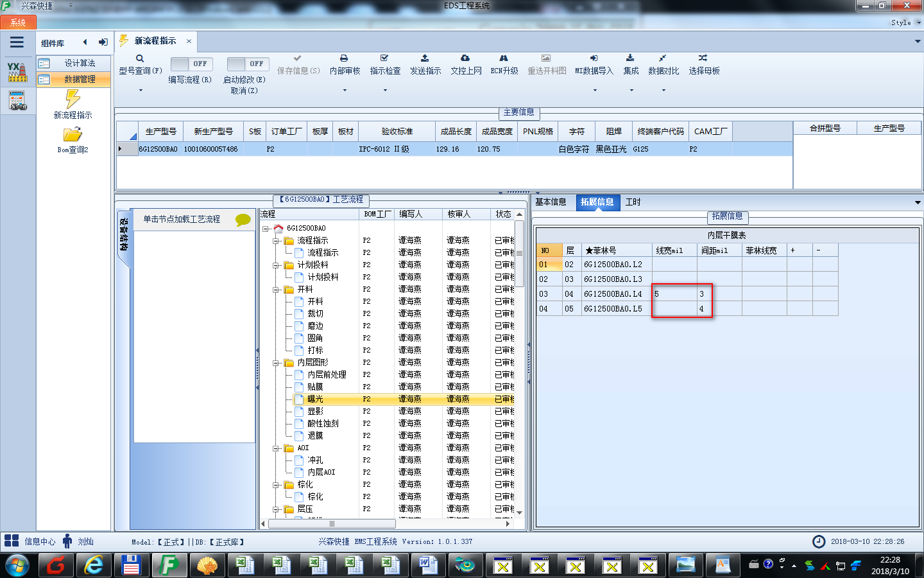Image resolution: width=924 pixels, height=578 pixels.
Task: Select the 数据管理 category in 组件库
Action: point(73,79)
